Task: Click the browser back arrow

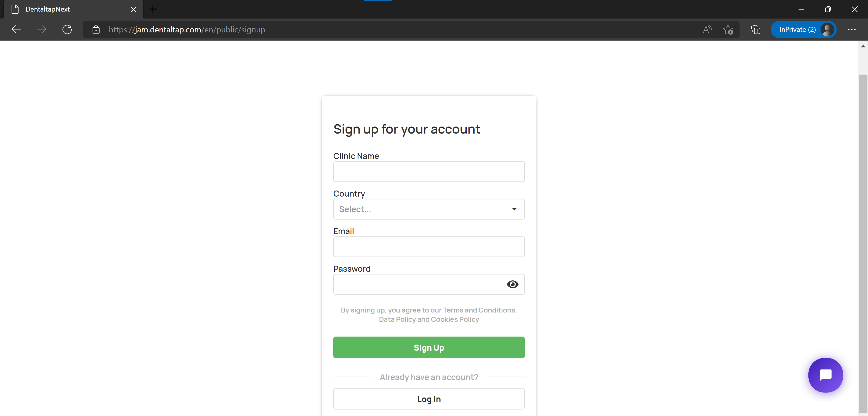Action: [16, 29]
